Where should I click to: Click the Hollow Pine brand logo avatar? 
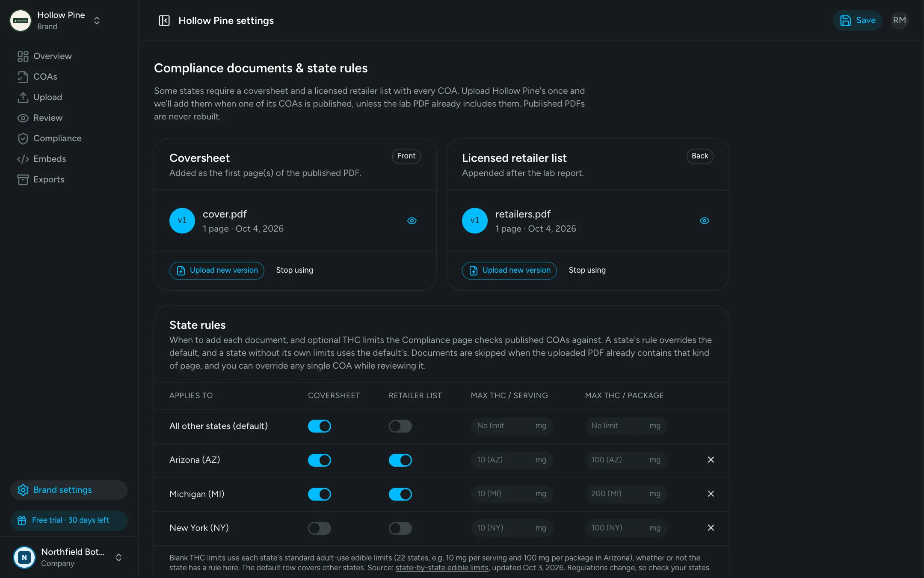point(21,21)
